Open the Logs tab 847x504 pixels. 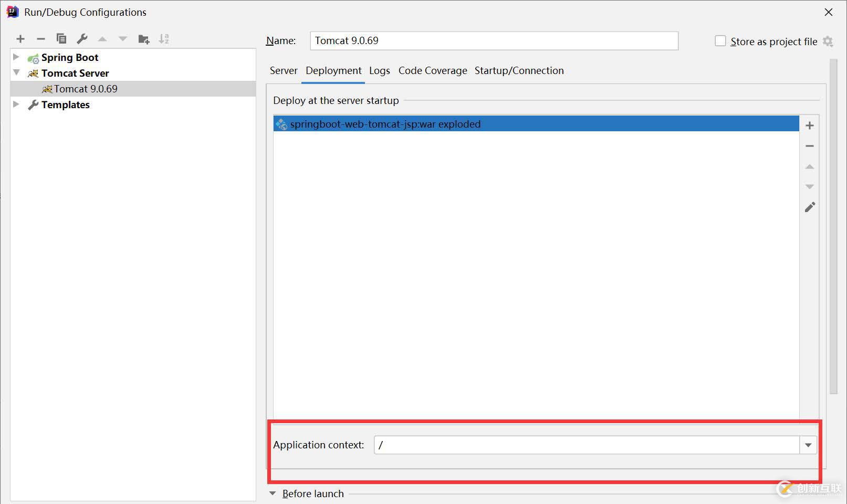pos(380,71)
